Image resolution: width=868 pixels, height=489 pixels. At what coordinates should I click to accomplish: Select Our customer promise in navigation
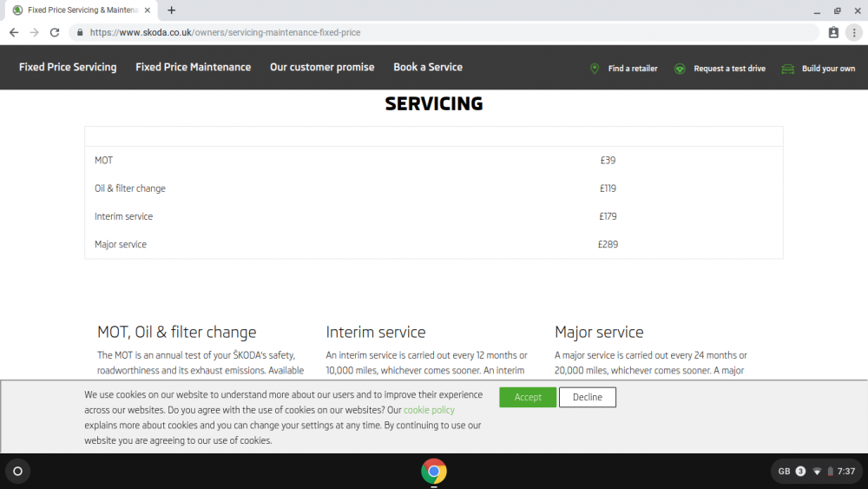[322, 67]
